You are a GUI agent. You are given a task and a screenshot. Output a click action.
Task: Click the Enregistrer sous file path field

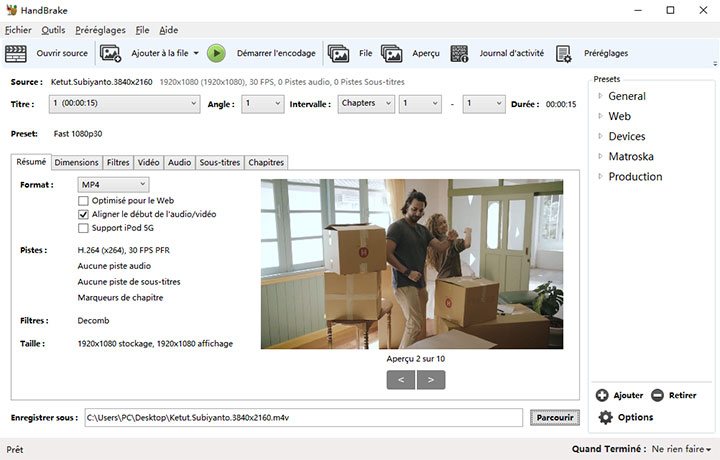302,417
